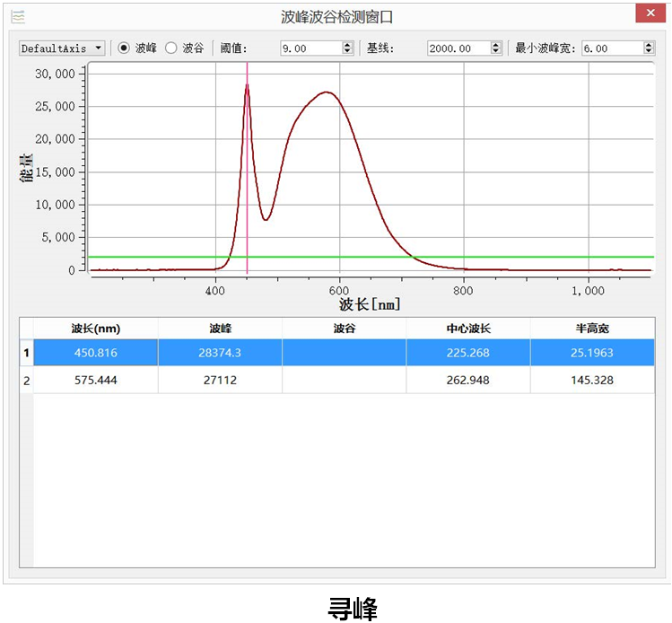The image size is (672, 623).
Task: Increase 阈值 value with up arrow
Action: pyautogui.click(x=347, y=45)
